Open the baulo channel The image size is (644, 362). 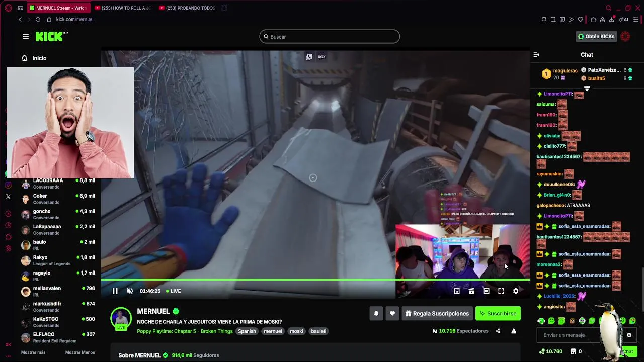click(58, 245)
